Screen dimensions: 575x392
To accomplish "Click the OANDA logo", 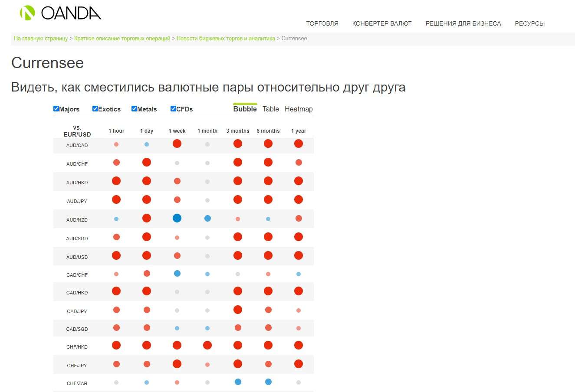I will 60,13.
